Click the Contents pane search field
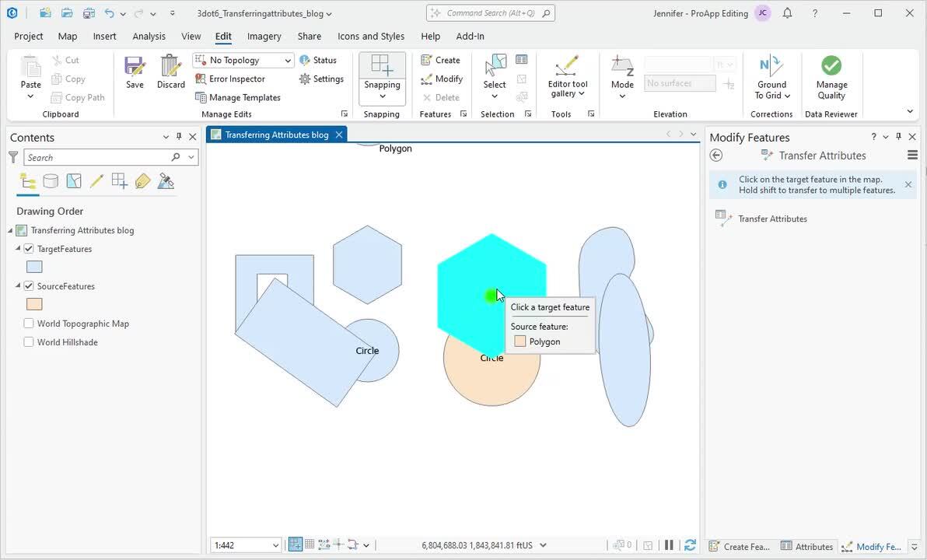The image size is (927, 560). 97,157
